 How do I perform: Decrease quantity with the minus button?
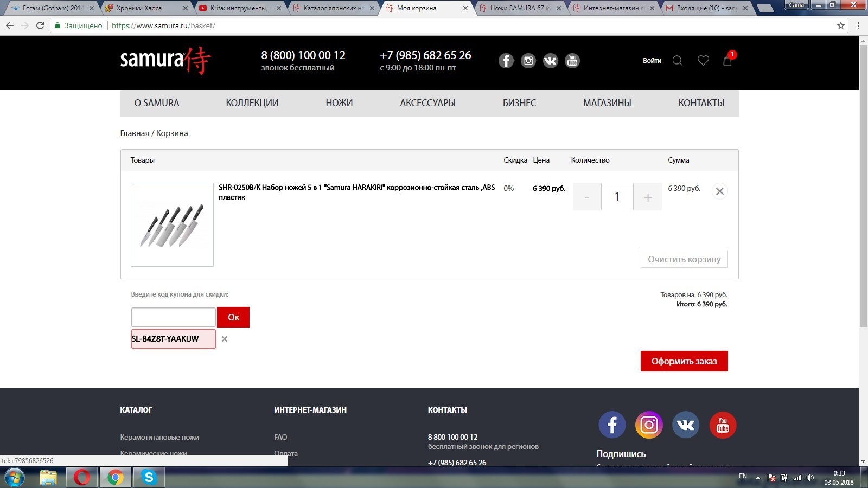point(586,197)
